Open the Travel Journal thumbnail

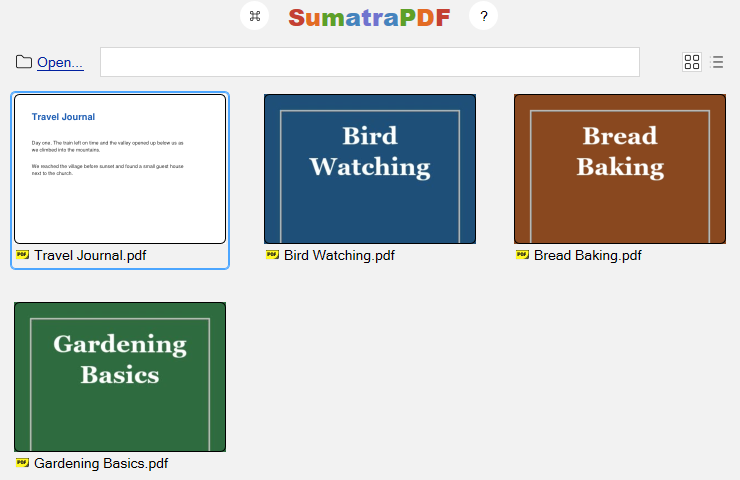pyautogui.click(x=120, y=169)
